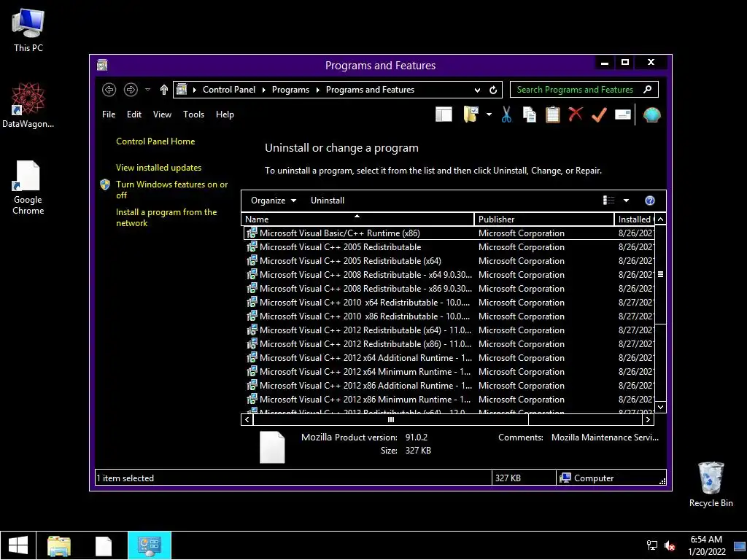
Task: Open recent locations dropdown arrow
Action: coord(147,90)
